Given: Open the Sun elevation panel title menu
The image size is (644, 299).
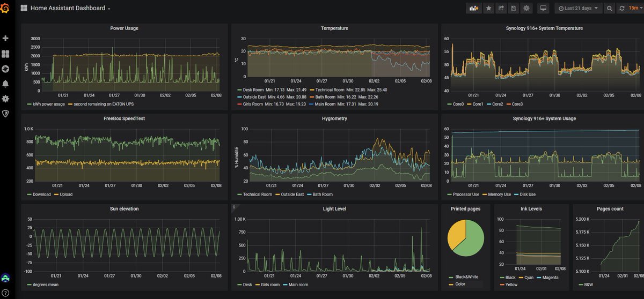Looking at the screenshot, I should (x=124, y=208).
